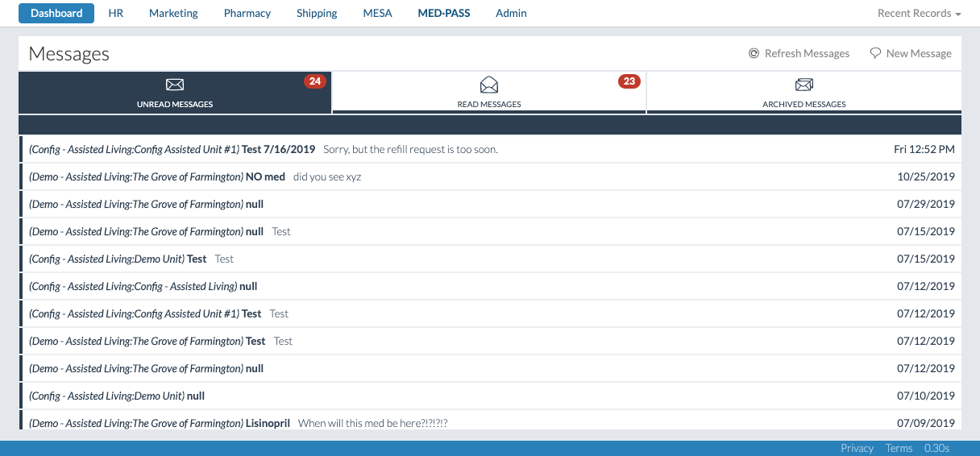Switch to the Marketing menu
This screenshot has width=980, height=456.
point(173,13)
